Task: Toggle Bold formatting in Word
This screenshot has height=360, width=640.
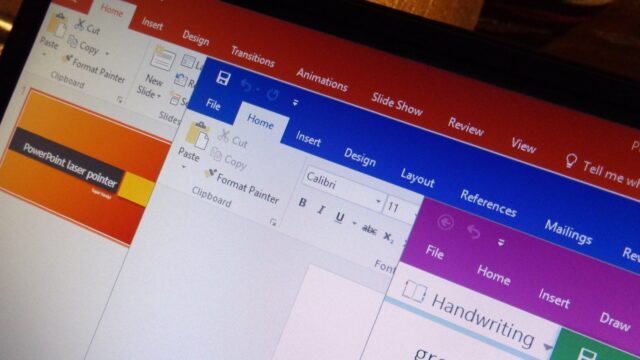Action: point(302,202)
